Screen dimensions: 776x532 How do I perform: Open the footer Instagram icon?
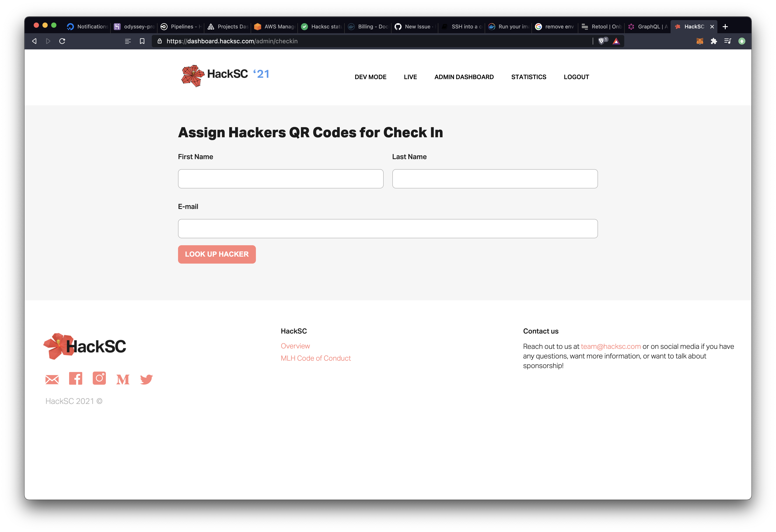(x=99, y=378)
